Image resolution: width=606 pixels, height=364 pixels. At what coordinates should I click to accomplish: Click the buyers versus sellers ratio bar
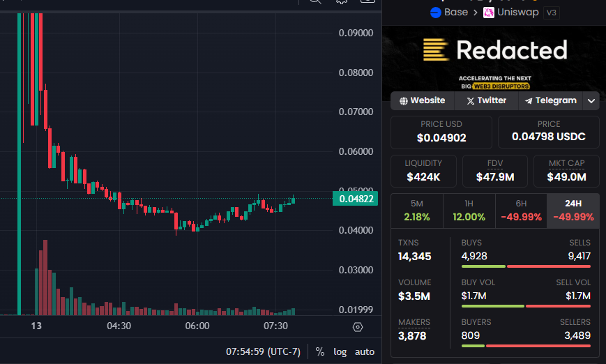point(526,346)
